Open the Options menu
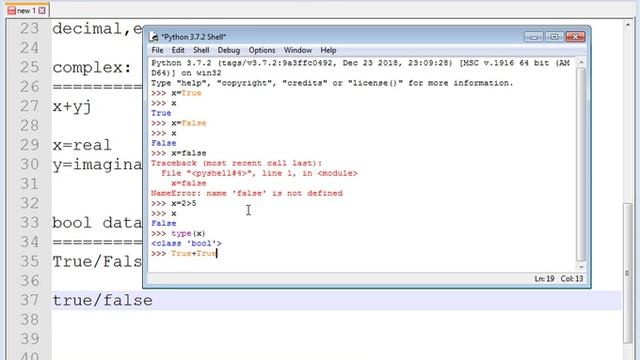640x360 pixels. pos(262,50)
